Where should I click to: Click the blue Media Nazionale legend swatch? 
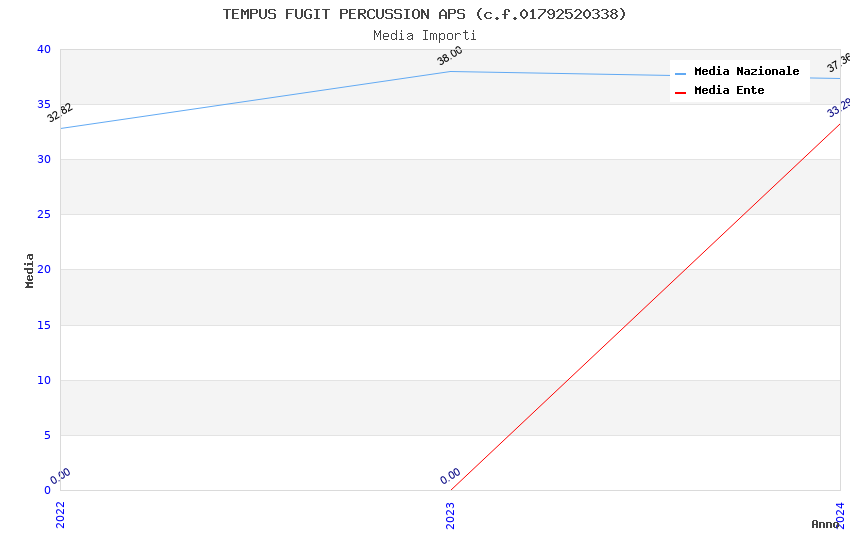coord(681,72)
